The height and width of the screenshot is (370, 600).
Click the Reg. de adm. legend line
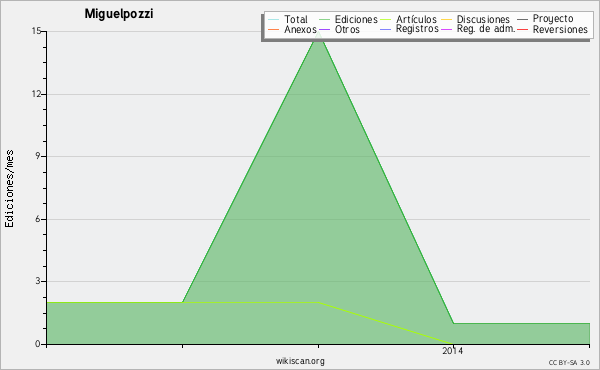coord(447,29)
